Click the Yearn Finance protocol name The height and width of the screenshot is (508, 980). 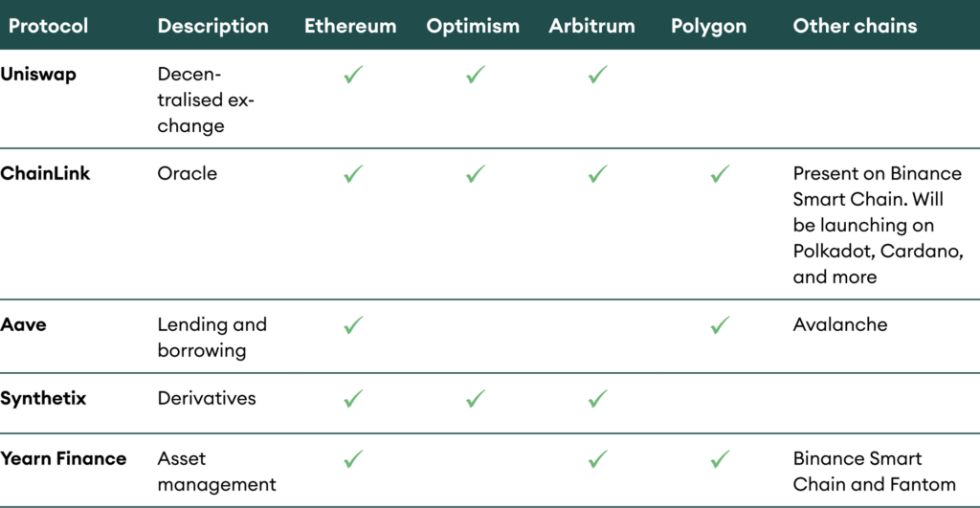tap(63, 458)
